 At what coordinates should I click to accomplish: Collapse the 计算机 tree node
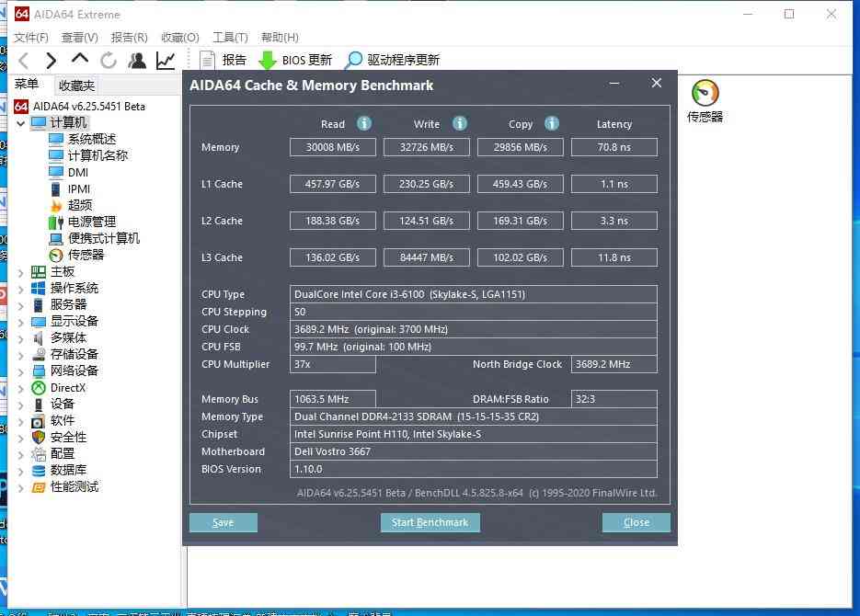21,123
